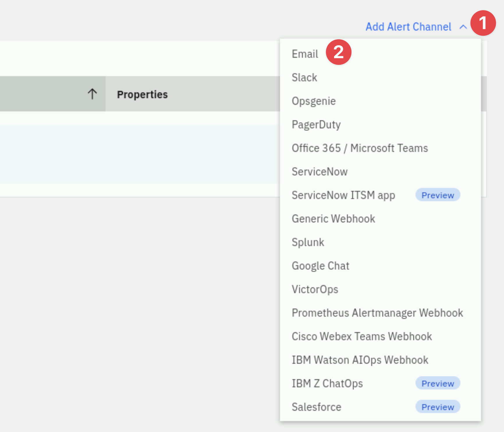Collapse the Add Alert Channel chevron
The height and width of the screenshot is (432, 504).
[x=463, y=27]
